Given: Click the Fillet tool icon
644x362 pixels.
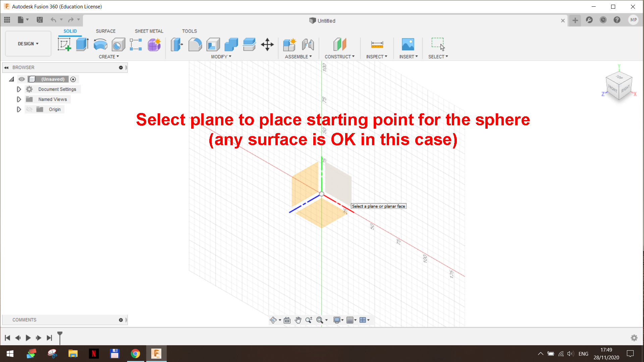Looking at the screenshot, I should 195,44.
